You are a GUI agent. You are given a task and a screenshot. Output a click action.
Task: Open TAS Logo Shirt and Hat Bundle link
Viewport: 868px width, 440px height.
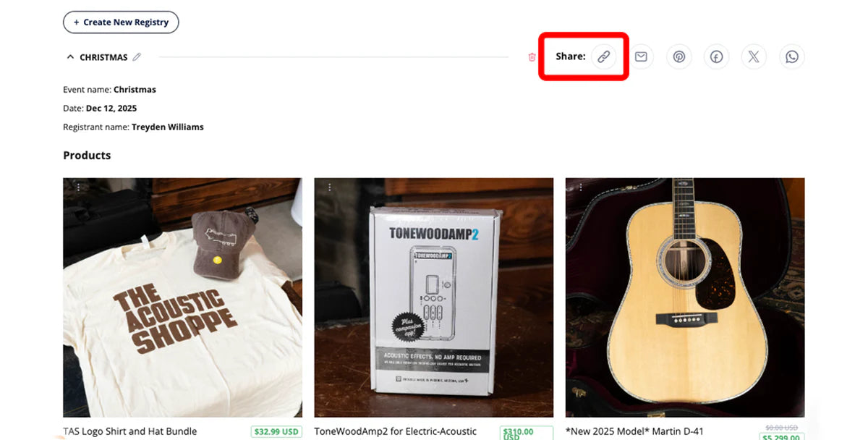pos(130,431)
